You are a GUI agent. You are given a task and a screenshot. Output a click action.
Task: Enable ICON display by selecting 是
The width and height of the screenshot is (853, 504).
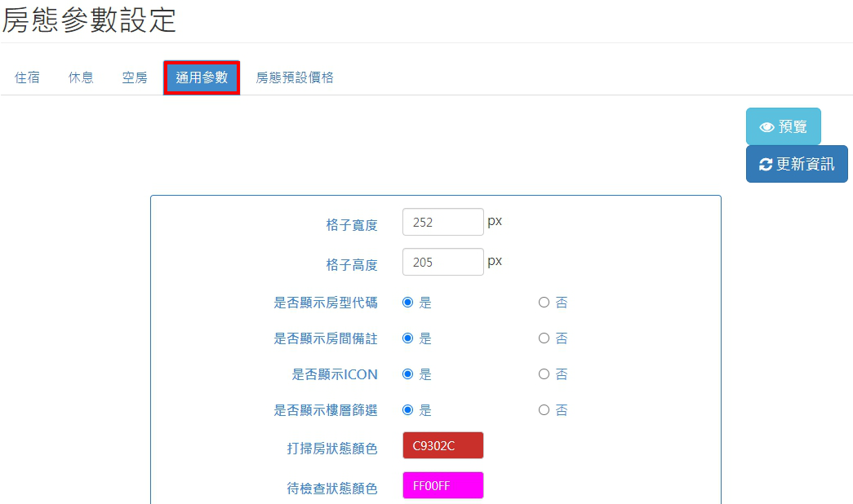408,374
